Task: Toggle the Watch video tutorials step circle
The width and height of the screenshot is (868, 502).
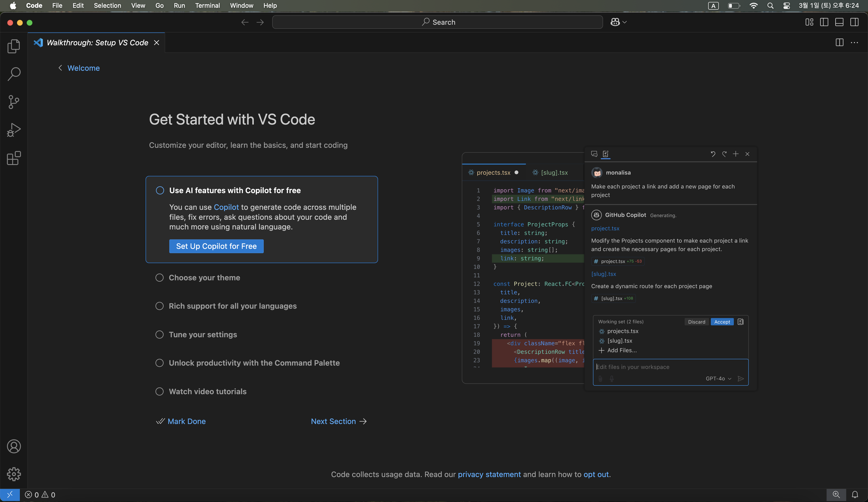Action: pos(159,392)
